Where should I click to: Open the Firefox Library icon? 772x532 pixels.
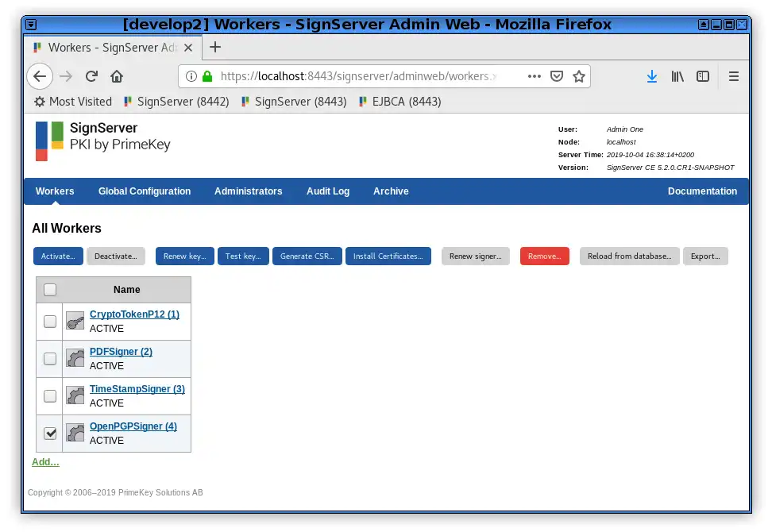677,76
